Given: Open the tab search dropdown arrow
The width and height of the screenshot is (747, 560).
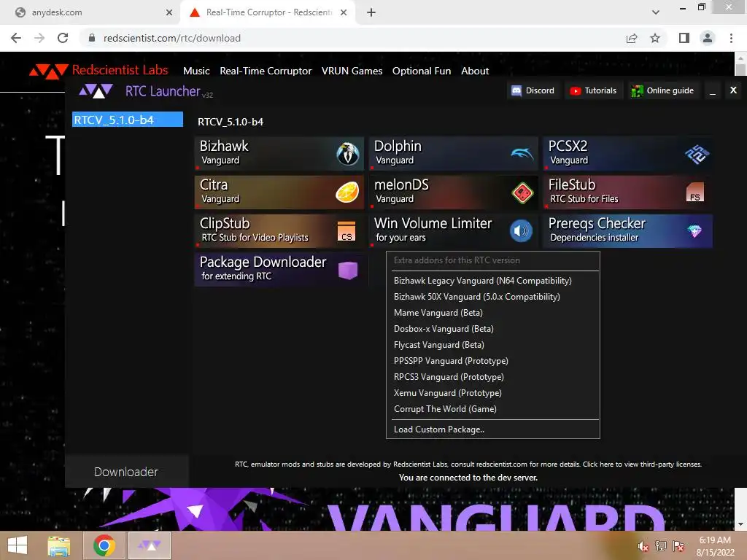Looking at the screenshot, I should coord(656,12).
